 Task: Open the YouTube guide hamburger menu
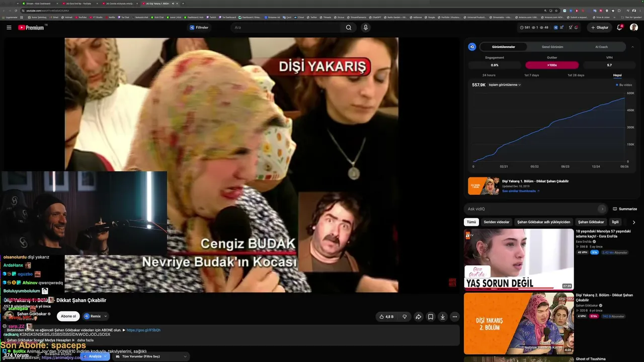[9, 28]
